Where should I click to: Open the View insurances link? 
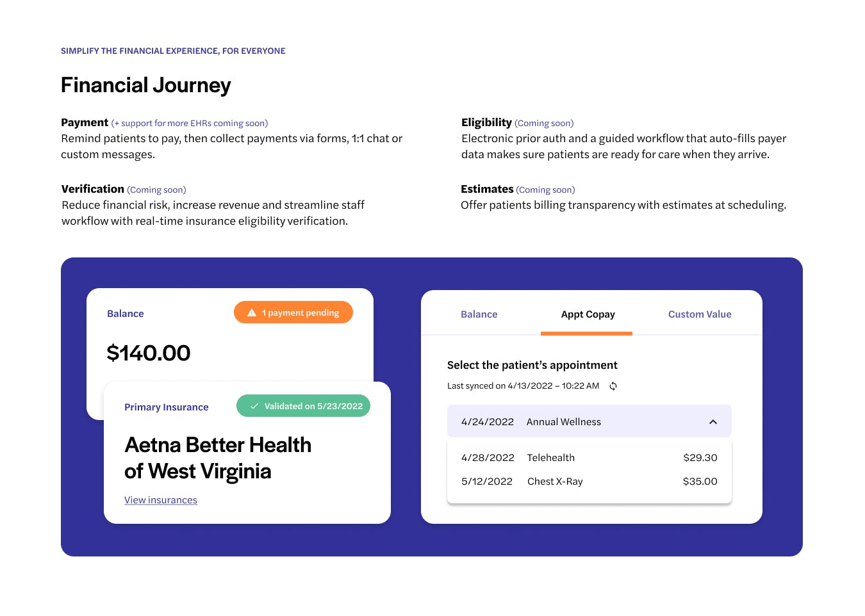[x=161, y=500]
